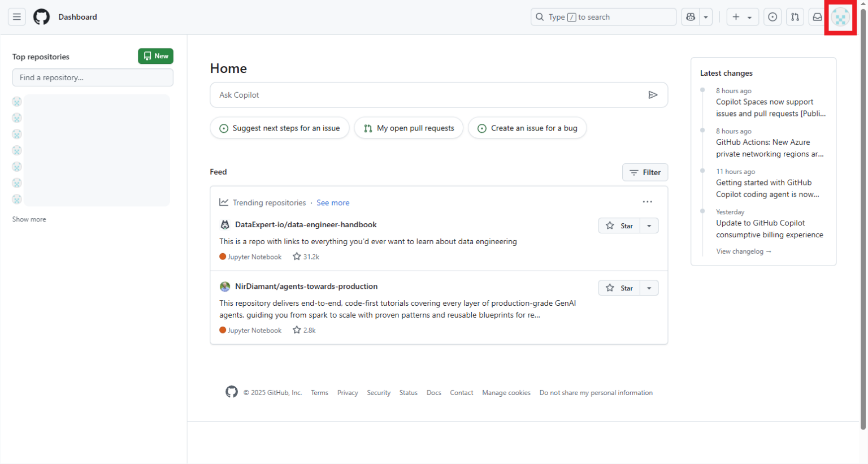Toggle the Filter on the Feed
Image resolution: width=868 pixels, height=464 pixels.
tap(645, 172)
